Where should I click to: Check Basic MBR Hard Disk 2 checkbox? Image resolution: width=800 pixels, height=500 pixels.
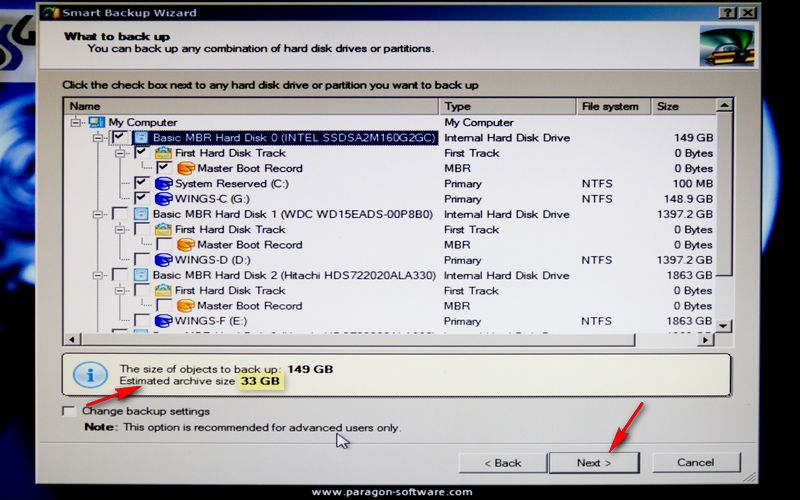(119, 276)
